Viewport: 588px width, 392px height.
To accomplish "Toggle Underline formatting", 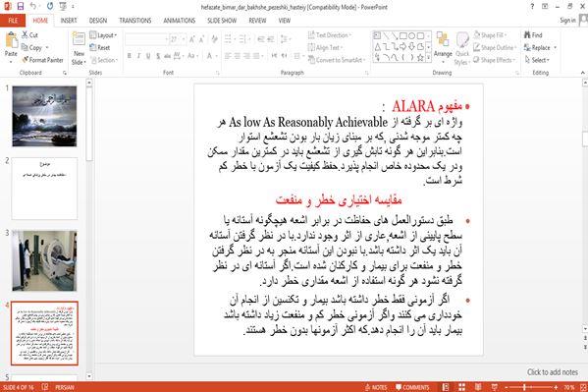I will [x=148, y=56].
